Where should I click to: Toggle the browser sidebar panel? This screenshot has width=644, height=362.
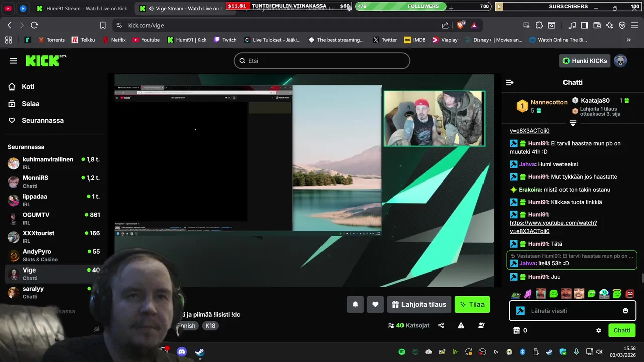point(585,25)
